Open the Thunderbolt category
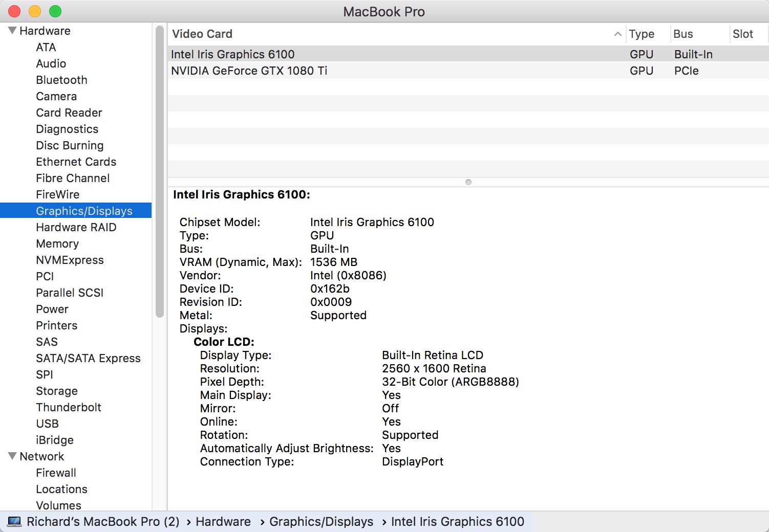Screen dimensions: 769x532 tap(69, 407)
